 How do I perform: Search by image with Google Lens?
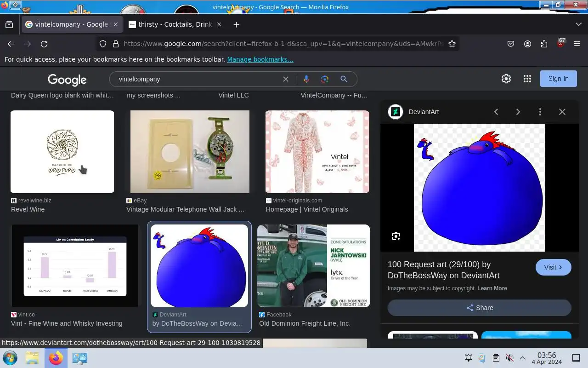tap(325, 79)
